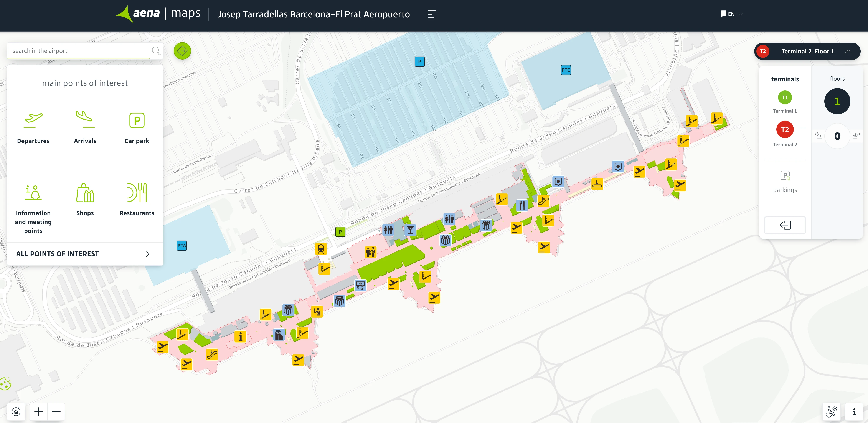Zoom in with the plus button
The width and height of the screenshot is (868, 423).
click(39, 411)
